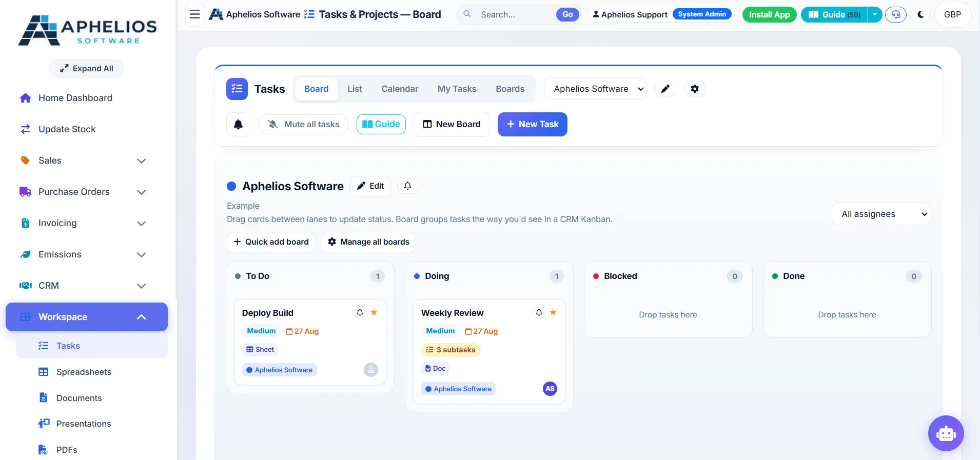Switch to the Boards tab
The height and width of the screenshot is (460, 980).
pyautogui.click(x=510, y=89)
